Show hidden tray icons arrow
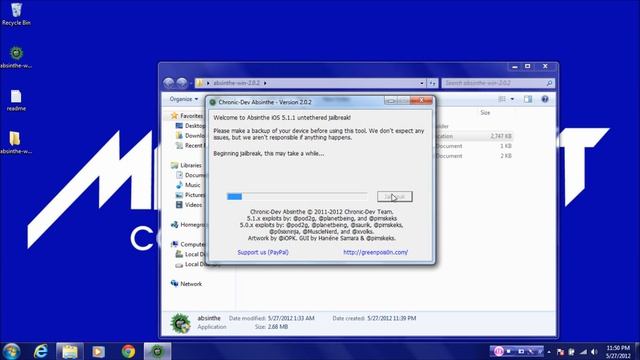Screen dimensions: 640x360 coord(549,352)
